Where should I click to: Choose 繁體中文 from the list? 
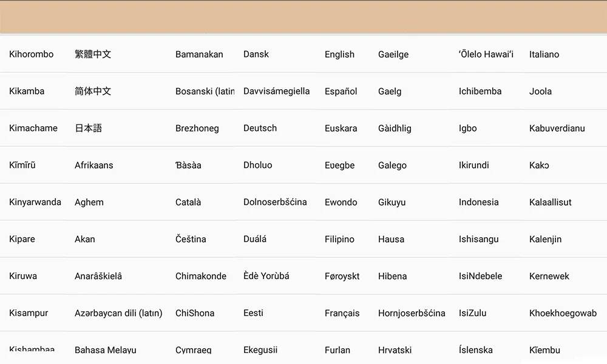coord(93,54)
